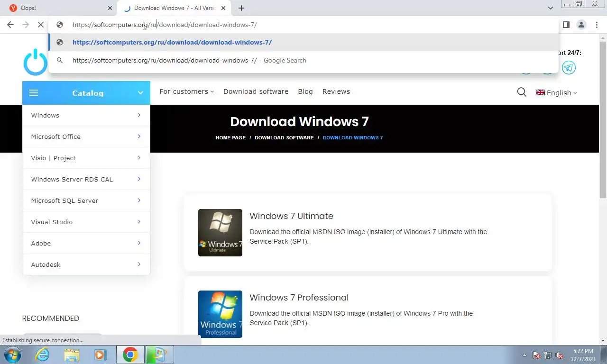Image resolution: width=607 pixels, height=364 pixels.
Task: Click the softcomputers power logo
Action: (36, 62)
